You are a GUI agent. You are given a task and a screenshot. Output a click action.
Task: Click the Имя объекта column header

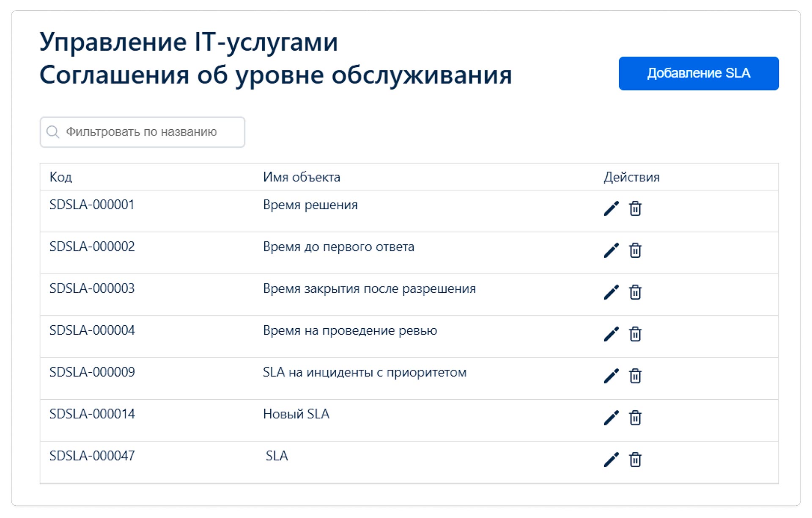click(x=301, y=177)
